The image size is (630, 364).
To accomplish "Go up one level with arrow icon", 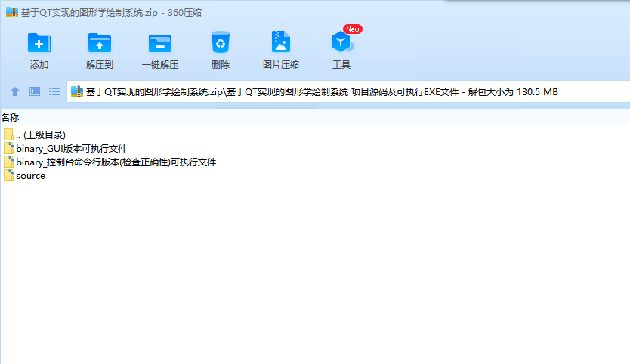I will (15, 91).
